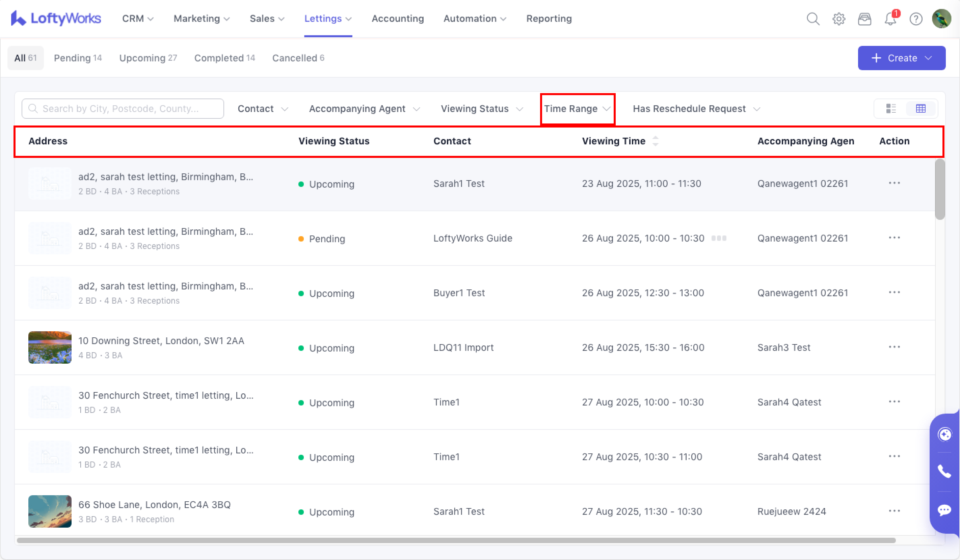The image size is (960, 560).
Task: Open the inbox tray icon
Action: (x=864, y=19)
